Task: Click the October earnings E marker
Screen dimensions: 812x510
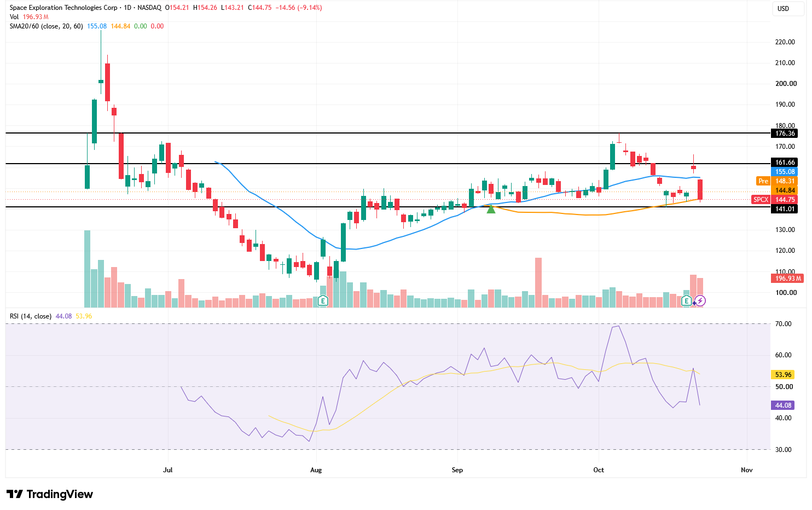Action: pyautogui.click(x=687, y=300)
